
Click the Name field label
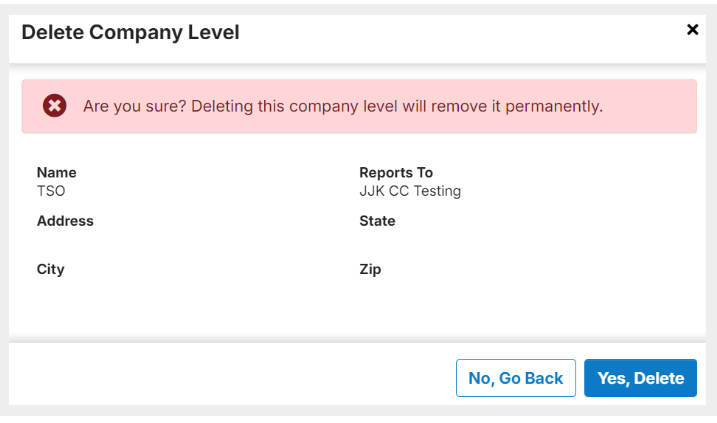tap(57, 172)
